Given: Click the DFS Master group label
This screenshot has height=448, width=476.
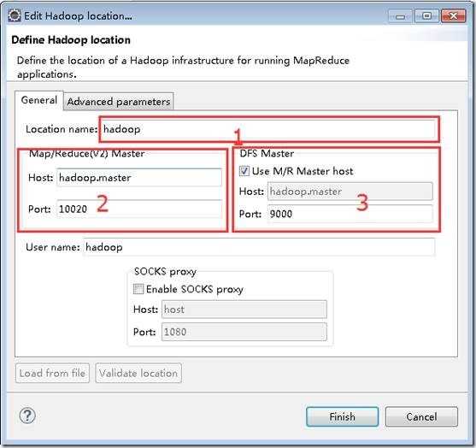Looking at the screenshot, I should [267, 153].
